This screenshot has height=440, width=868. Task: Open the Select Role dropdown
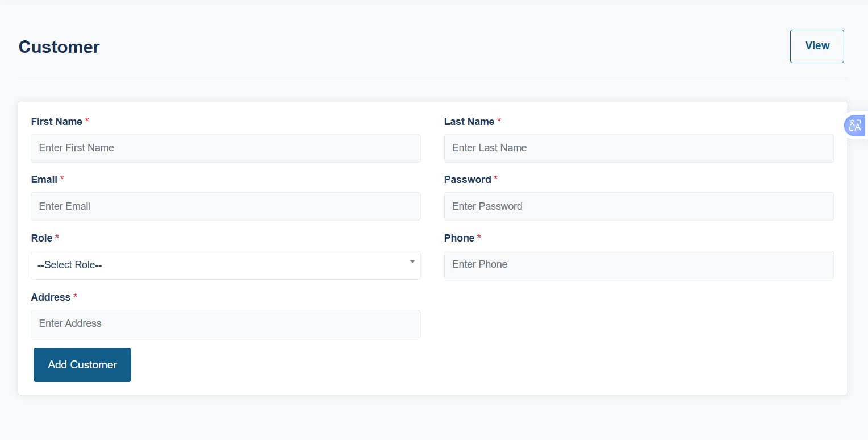[226, 265]
